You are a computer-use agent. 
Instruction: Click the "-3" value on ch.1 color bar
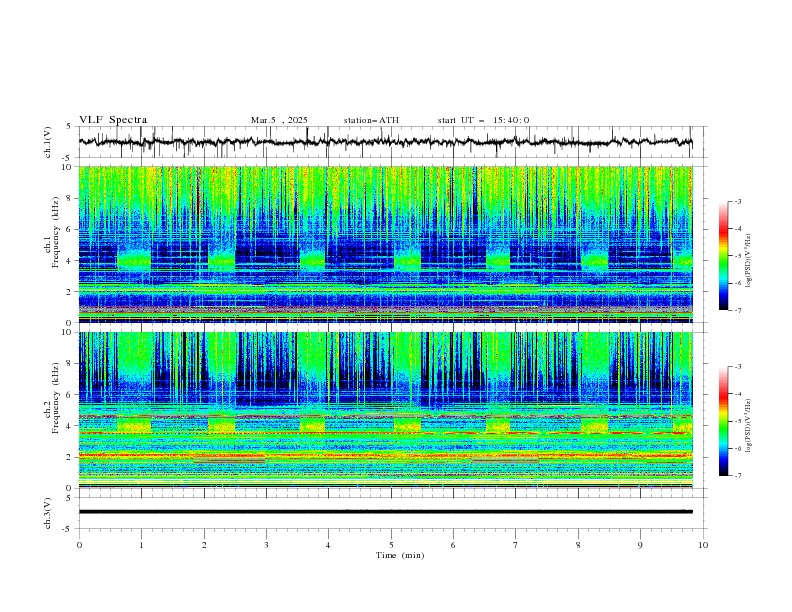(737, 202)
